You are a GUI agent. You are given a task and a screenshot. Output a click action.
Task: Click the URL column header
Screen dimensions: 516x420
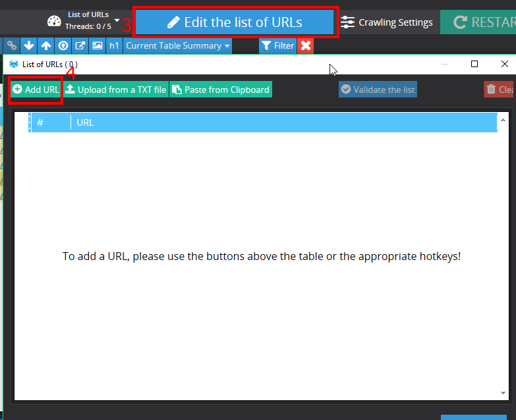(284, 122)
